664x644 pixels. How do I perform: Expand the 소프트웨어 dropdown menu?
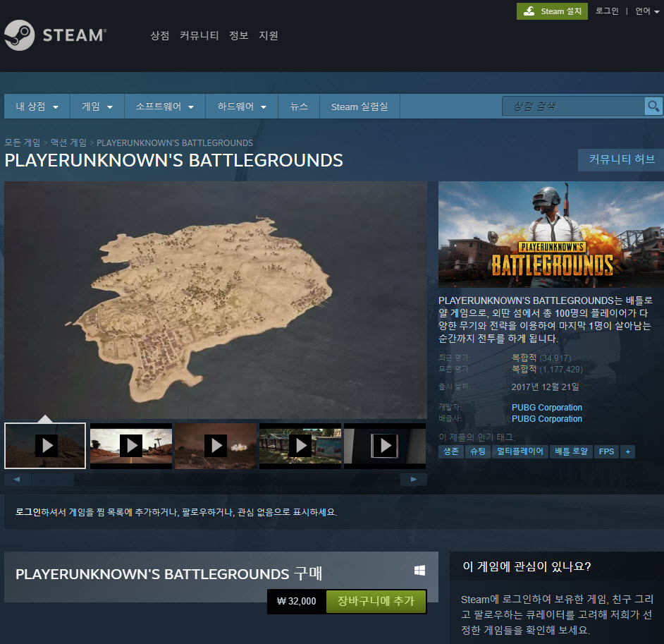tap(165, 107)
